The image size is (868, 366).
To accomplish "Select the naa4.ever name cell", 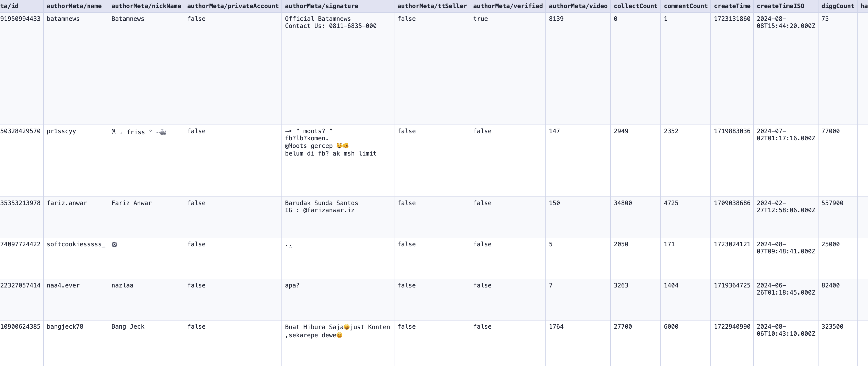I will (x=63, y=285).
